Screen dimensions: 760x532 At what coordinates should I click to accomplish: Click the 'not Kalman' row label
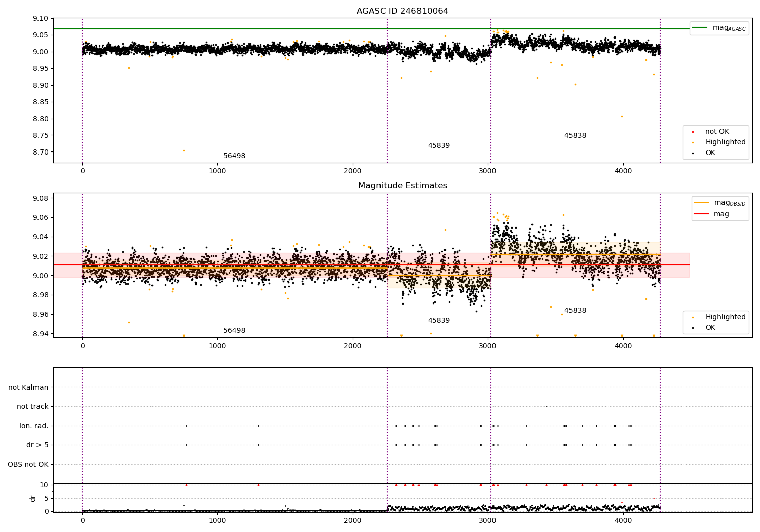(28, 387)
